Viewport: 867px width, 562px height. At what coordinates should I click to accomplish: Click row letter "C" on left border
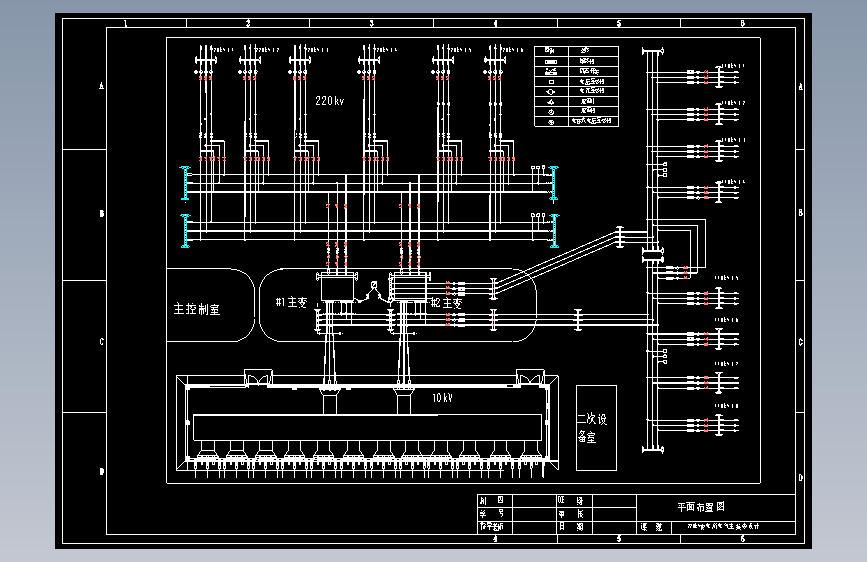101,342
